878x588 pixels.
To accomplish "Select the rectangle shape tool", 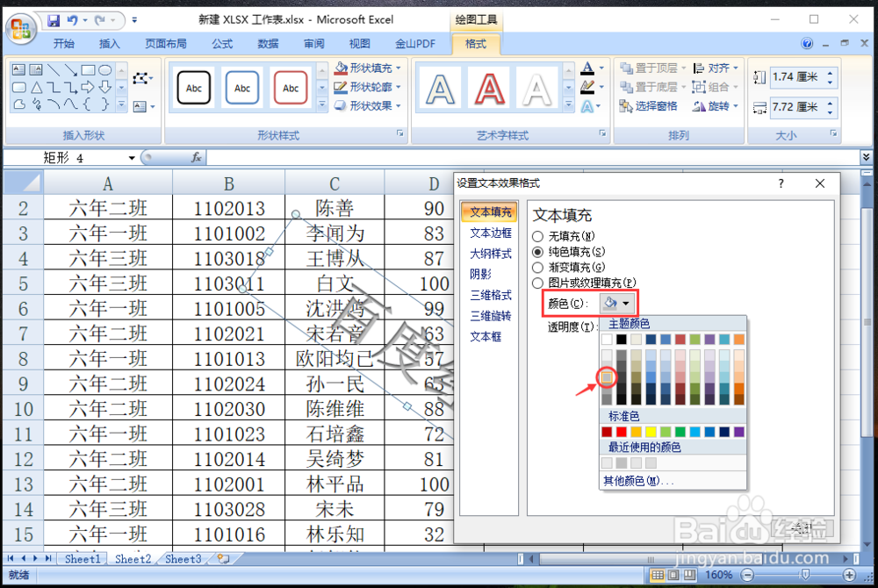I will [88, 70].
